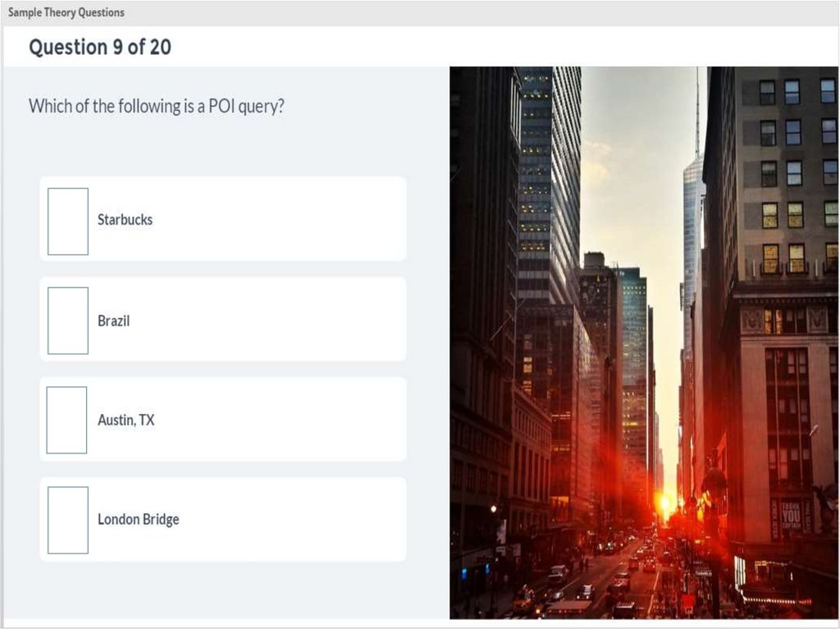
Task: Tick the Brazil answer checkbox
Action: click(68, 321)
